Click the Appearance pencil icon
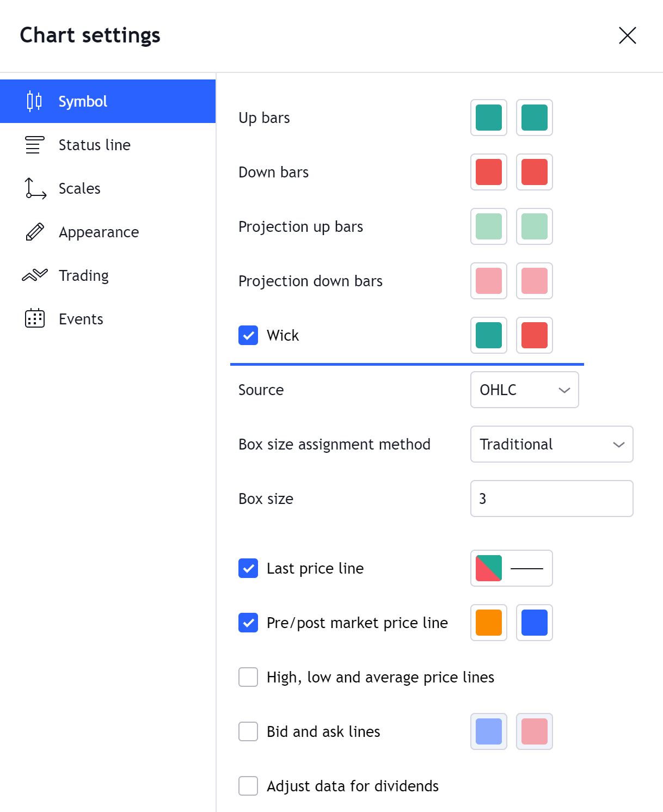The width and height of the screenshot is (663, 812). [x=35, y=232]
